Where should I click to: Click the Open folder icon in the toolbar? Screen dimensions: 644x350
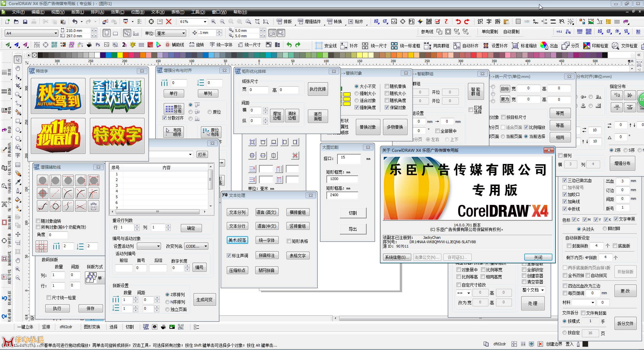pyautogui.click(x=16, y=21)
